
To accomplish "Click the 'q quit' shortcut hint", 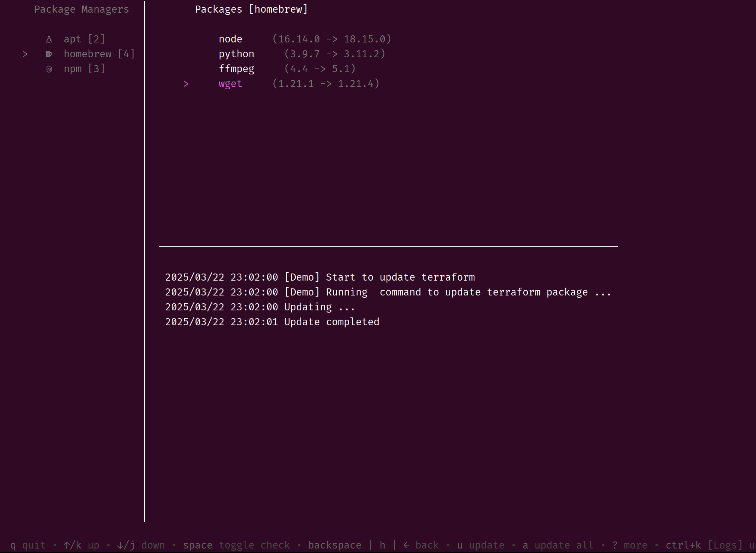I will [x=28, y=545].
